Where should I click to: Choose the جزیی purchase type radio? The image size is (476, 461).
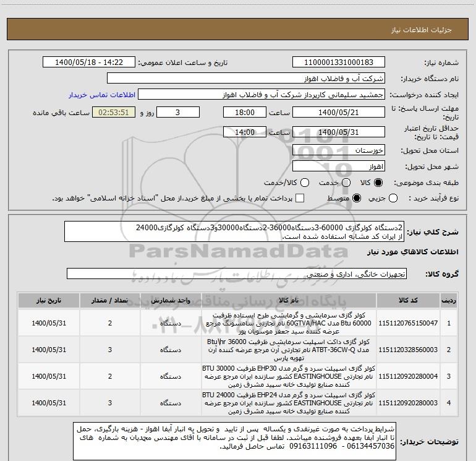[393, 199]
